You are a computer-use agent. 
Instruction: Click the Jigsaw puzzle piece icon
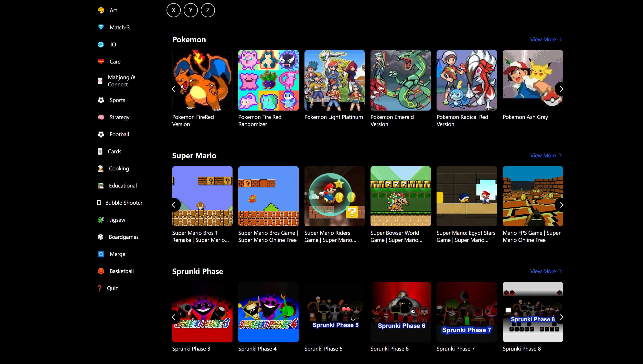(101, 220)
